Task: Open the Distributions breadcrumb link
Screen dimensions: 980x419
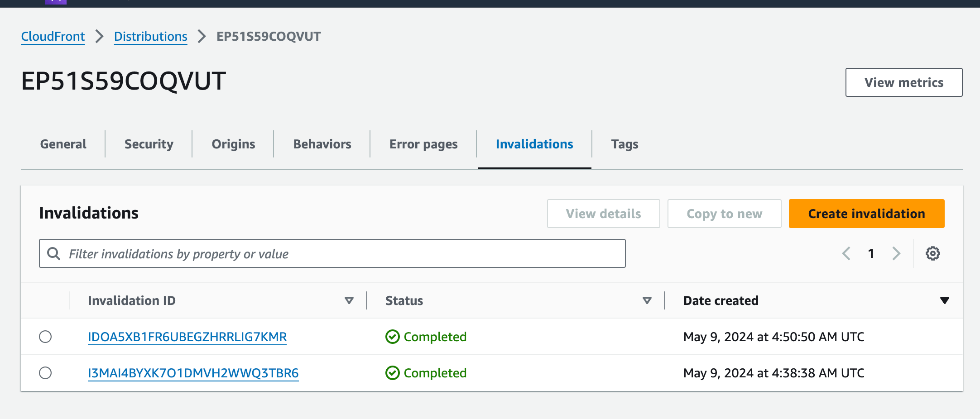Action: tap(150, 36)
